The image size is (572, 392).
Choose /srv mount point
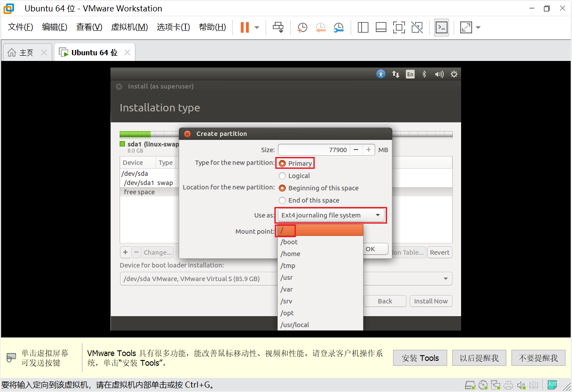pos(320,301)
